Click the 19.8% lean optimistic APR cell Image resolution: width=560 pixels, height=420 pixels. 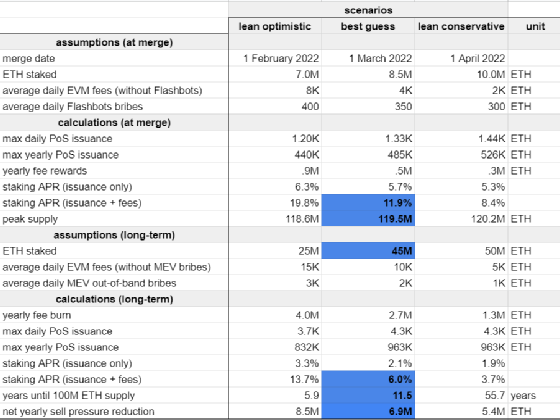[x=275, y=202]
